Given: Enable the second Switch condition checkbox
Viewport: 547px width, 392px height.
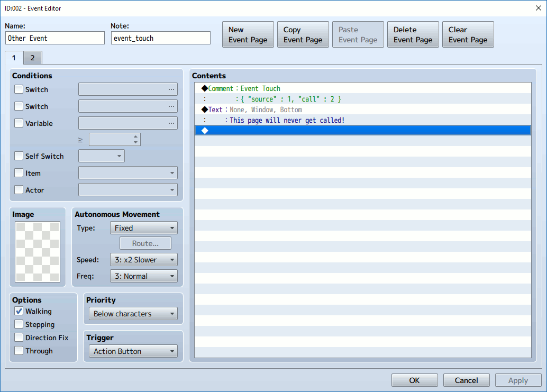Looking at the screenshot, I should [19, 106].
